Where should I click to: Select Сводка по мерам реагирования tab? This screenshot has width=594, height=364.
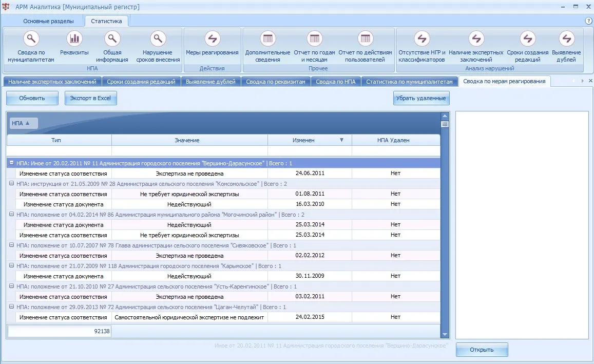504,81
